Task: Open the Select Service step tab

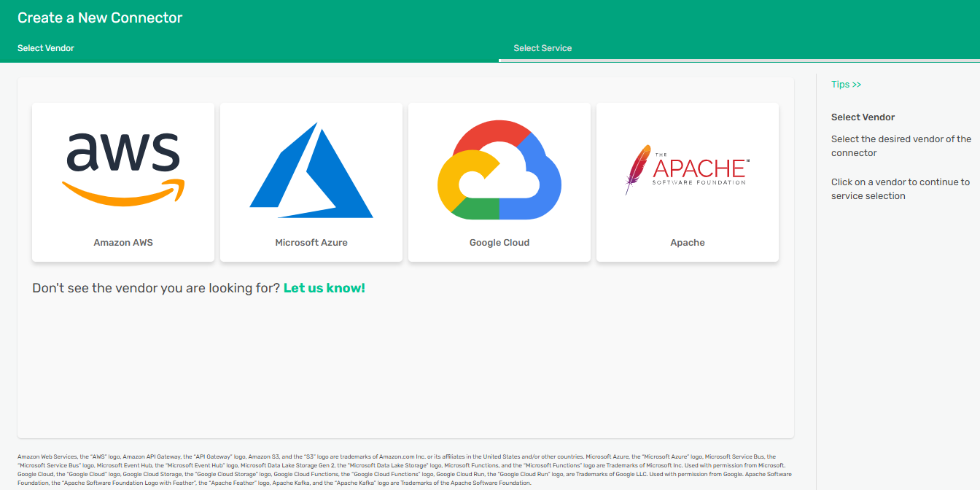Action: coord(542,48)
